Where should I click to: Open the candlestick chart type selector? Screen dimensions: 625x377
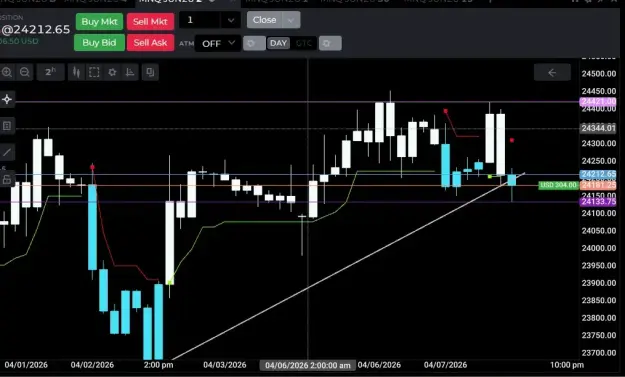tap(76, 72)
